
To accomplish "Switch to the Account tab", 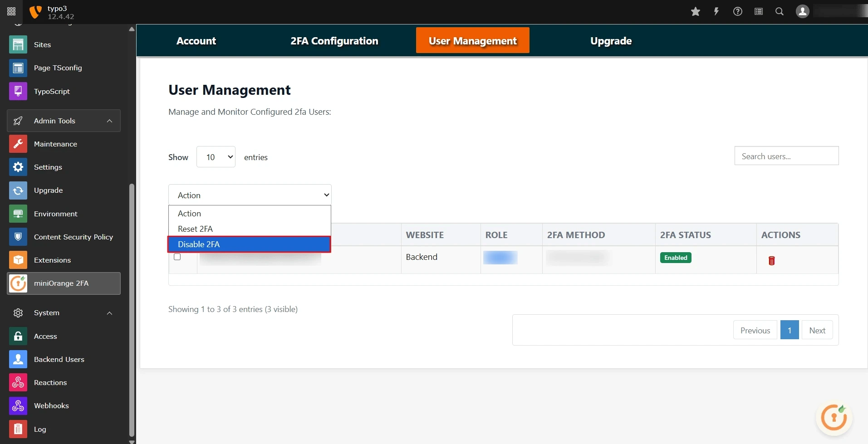I will tap(196, 40).
